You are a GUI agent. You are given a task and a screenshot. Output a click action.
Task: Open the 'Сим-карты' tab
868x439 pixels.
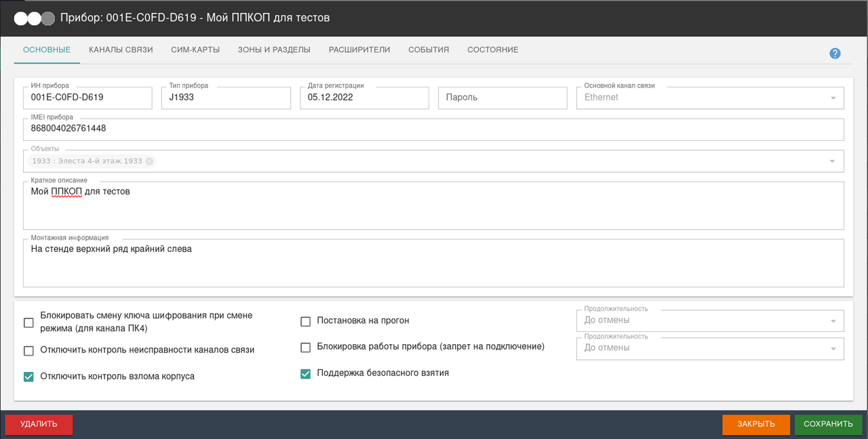pos(195,50)
